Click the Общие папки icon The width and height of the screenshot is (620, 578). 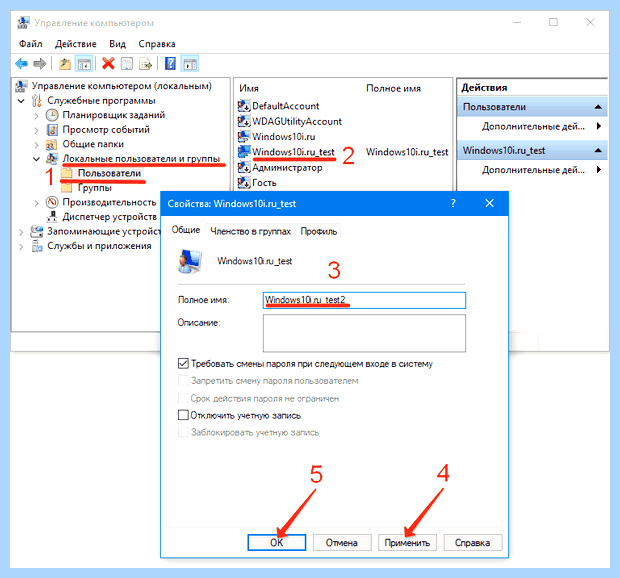[x=51, y=144]
